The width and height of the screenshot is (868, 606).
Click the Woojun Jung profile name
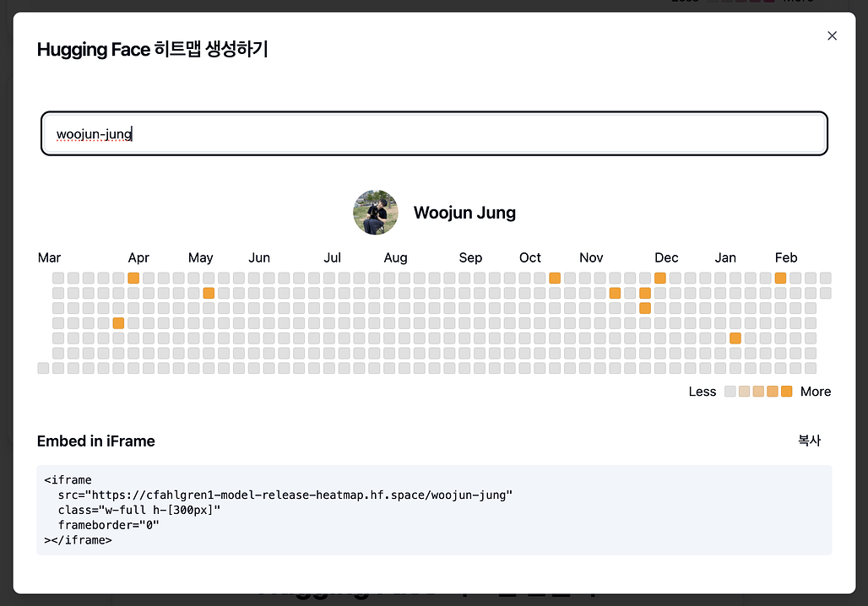click(464, 213)
